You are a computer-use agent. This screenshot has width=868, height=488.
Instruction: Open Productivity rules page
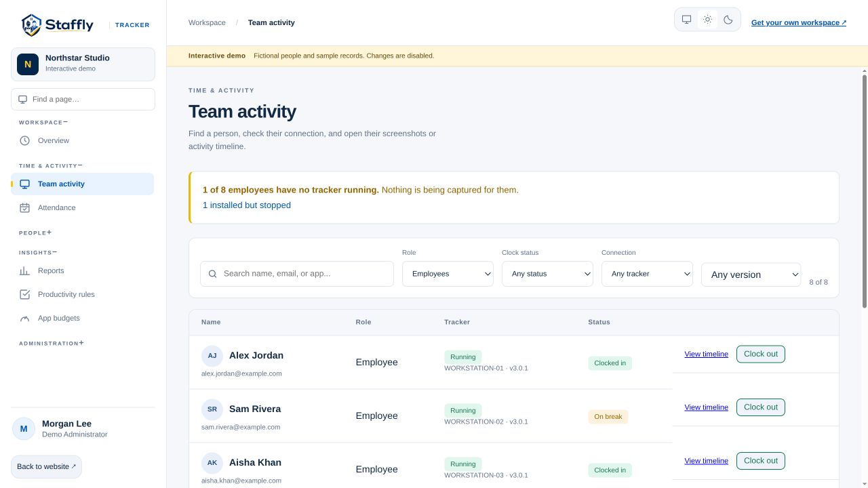click(82, 294)
